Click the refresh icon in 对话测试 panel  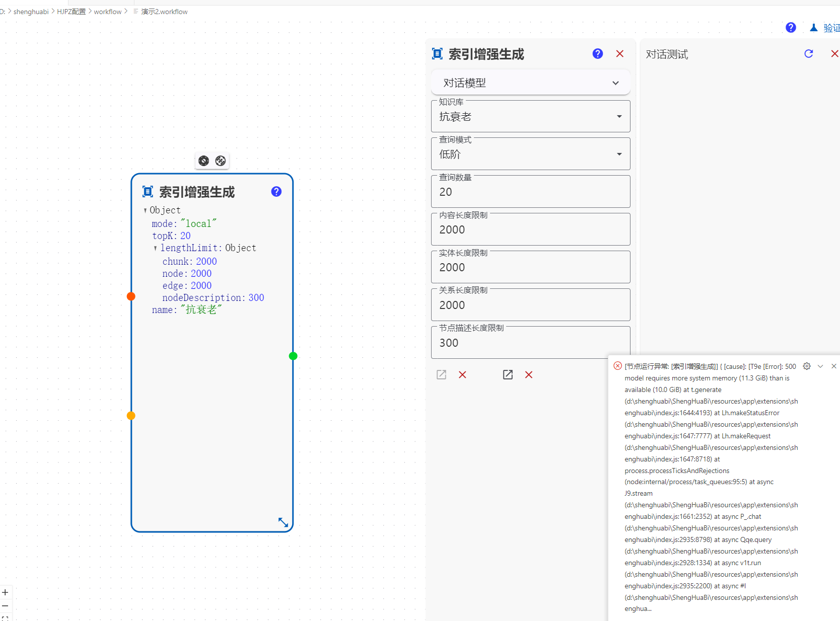tap(808, 54)
